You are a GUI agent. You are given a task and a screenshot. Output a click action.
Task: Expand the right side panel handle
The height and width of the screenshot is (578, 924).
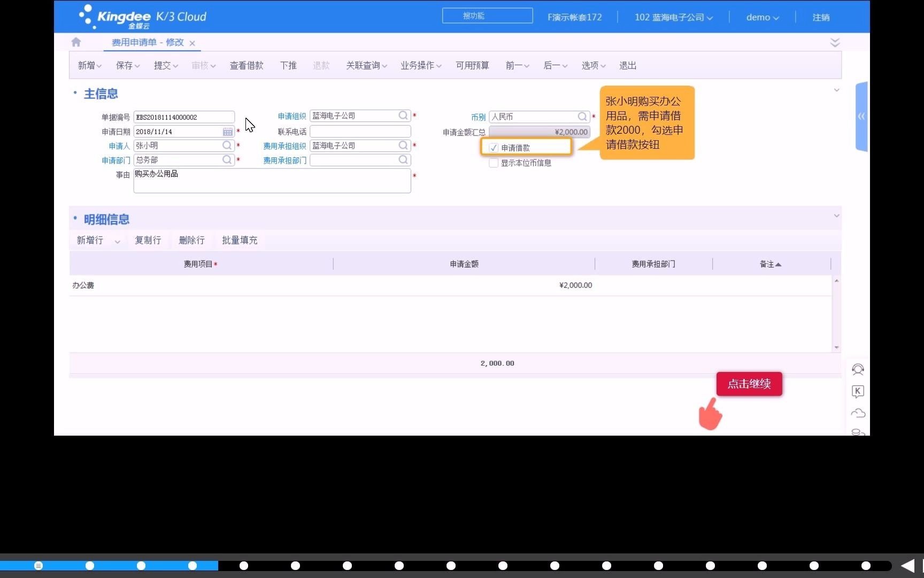(x=861, y=116)
